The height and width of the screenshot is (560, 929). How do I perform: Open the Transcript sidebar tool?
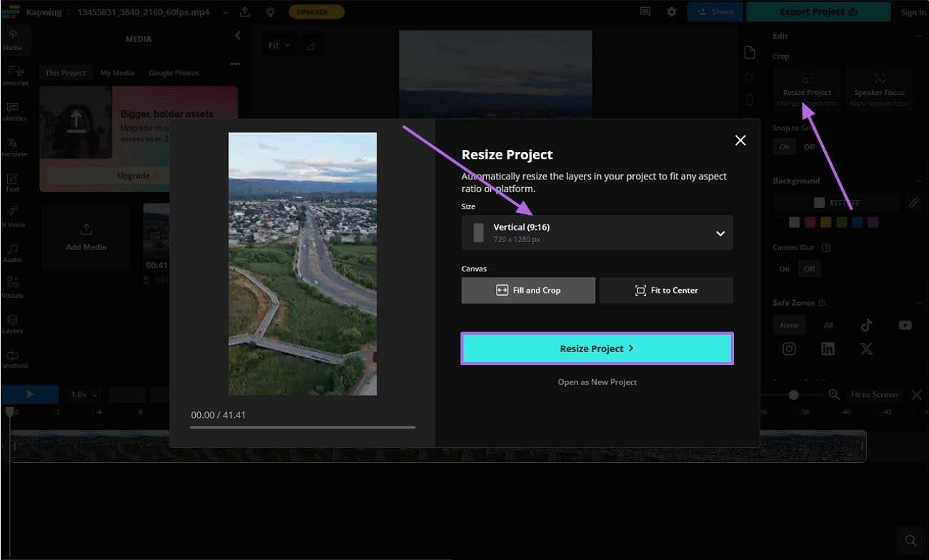point(14,75)
